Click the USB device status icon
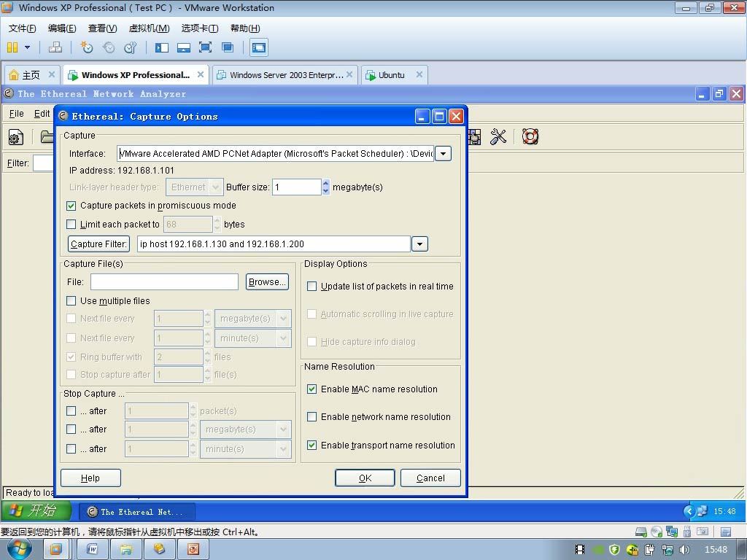 pyautogui.click(x=687, y=532)
